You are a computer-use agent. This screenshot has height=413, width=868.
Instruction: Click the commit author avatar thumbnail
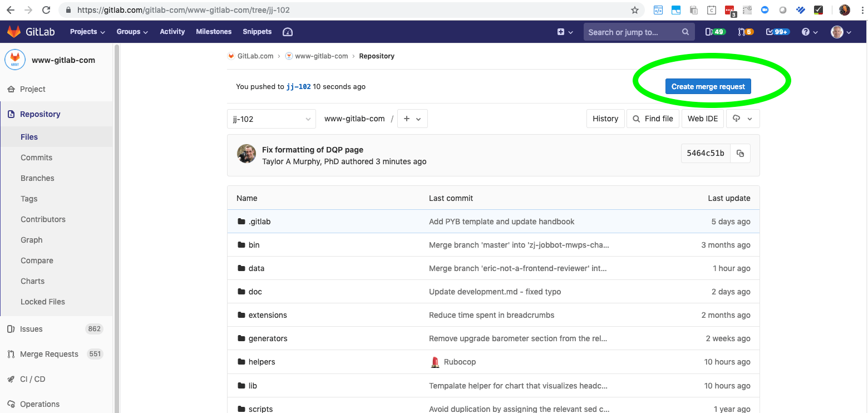tap(246, 154)
